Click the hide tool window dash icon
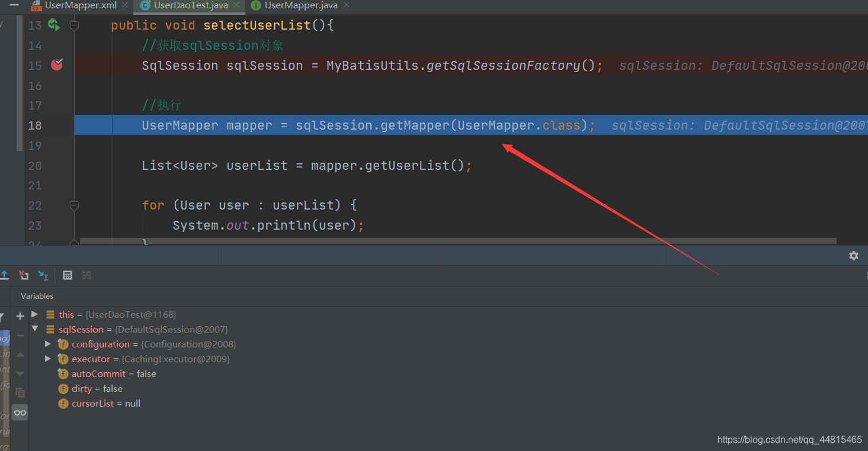868x451 pixels. 14,5
